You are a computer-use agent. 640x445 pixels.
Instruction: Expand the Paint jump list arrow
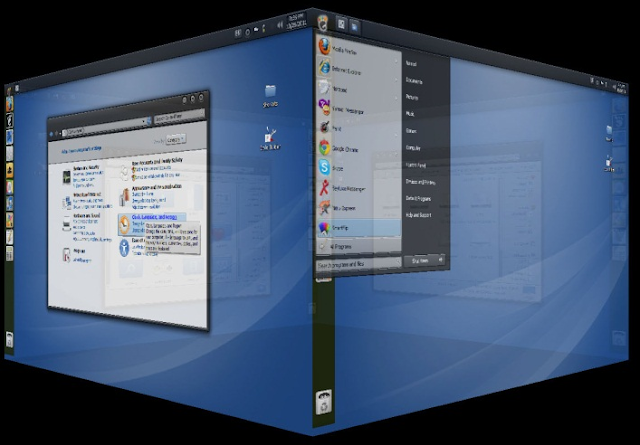pyautogui.click(x=396, y=135)
